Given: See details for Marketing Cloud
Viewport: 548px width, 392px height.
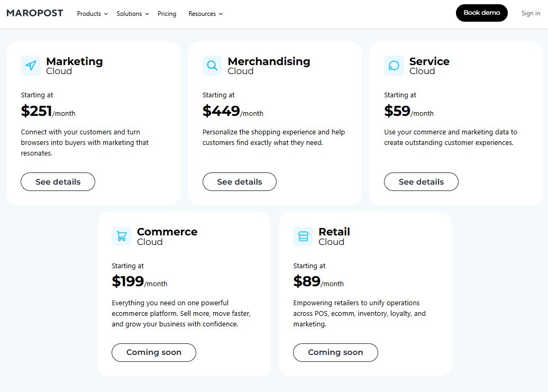Looking at the screenshot, I should [x=58, y=181].
